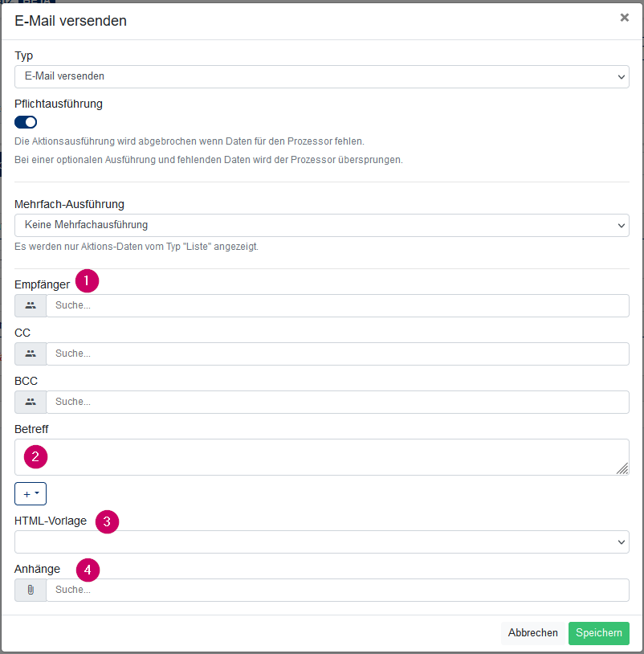Focus the CC search field

click(x=337, y=354)
